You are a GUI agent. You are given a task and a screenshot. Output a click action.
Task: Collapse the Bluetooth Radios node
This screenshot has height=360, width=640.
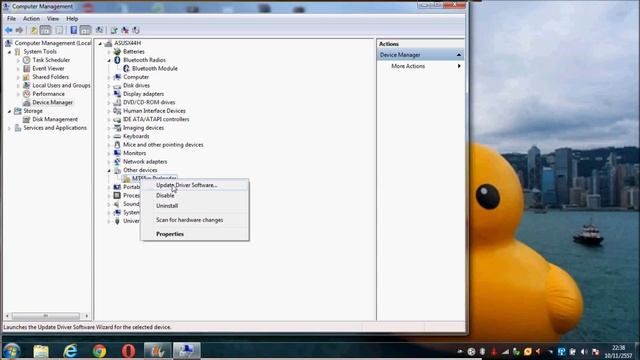[109, 60]
